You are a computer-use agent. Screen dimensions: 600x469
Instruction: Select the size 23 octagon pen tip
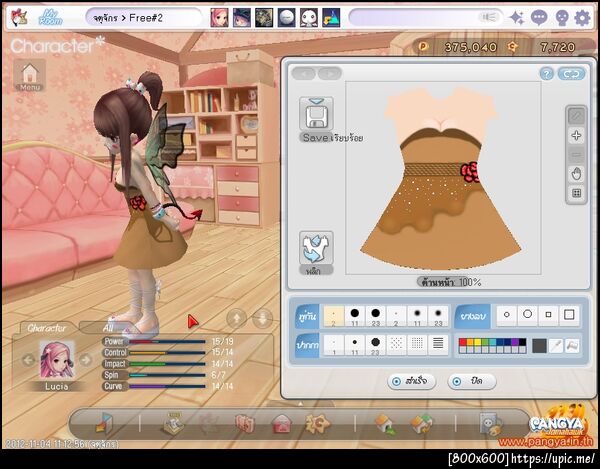(375, 345)
